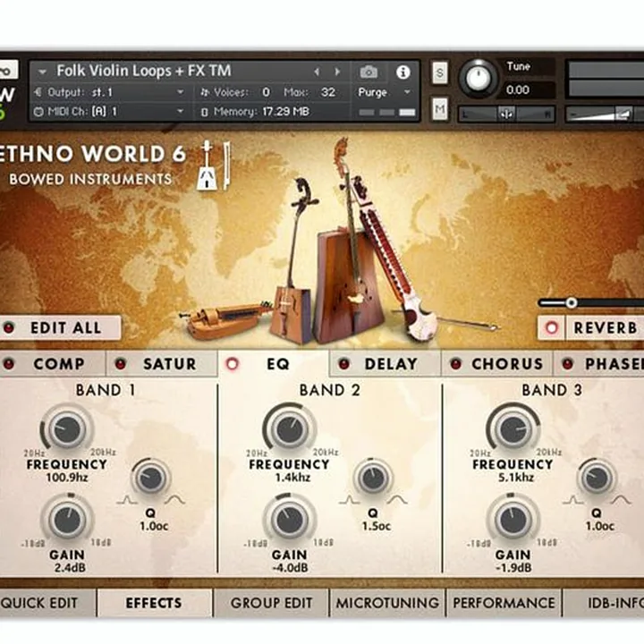The height and width of the screenshot is (644, 644).
Task: Click the camera snapshot icon
Action: tap(369, 72)
